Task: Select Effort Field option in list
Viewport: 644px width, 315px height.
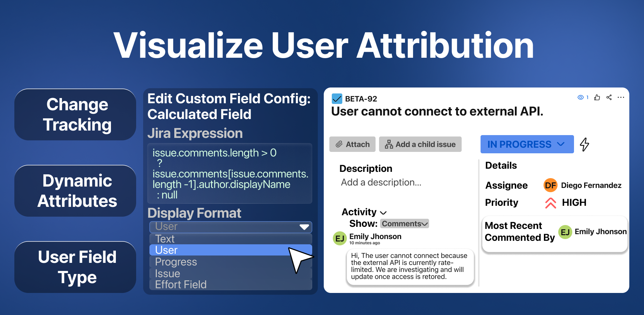Action: 231,285
